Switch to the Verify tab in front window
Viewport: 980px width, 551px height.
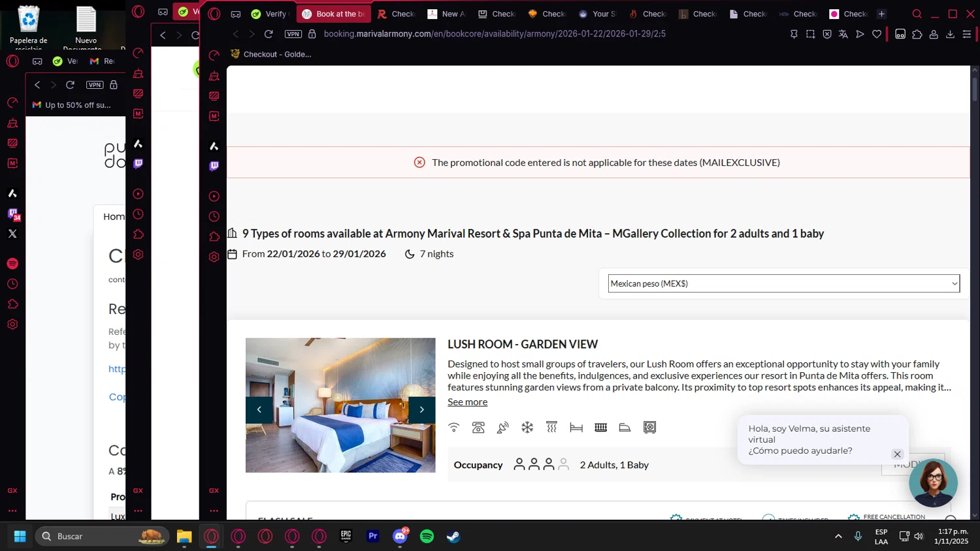[269, 14]
